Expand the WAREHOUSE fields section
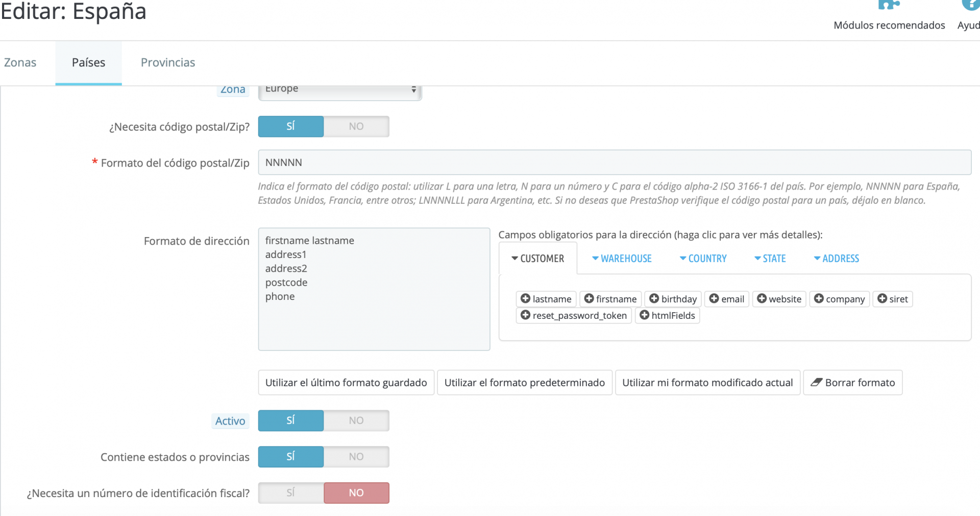 622,259
